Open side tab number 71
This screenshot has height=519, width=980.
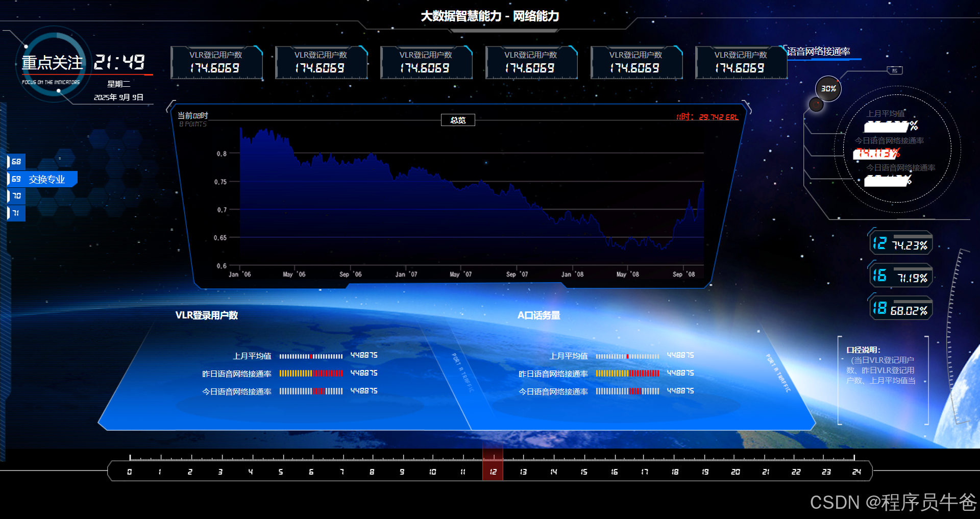click(16, 213)
